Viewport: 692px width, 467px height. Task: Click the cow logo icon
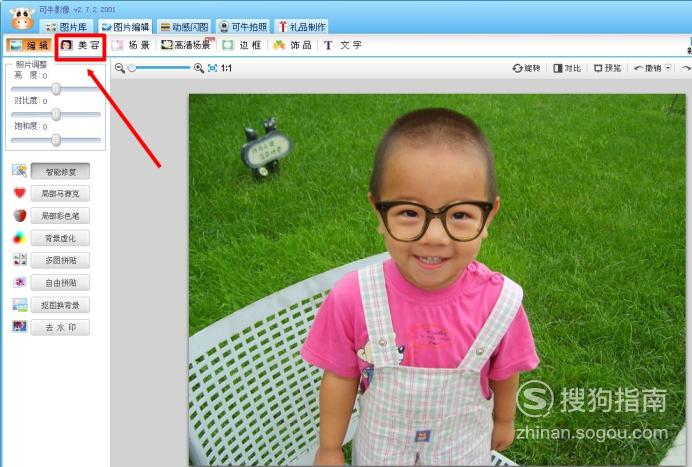coord(22,19)
